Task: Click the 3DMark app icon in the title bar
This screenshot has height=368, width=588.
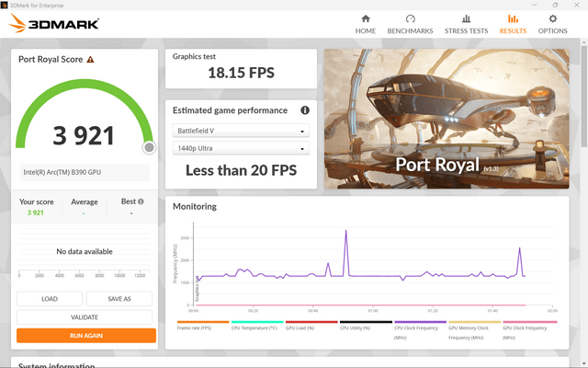Action: click(x=4, y=5)
